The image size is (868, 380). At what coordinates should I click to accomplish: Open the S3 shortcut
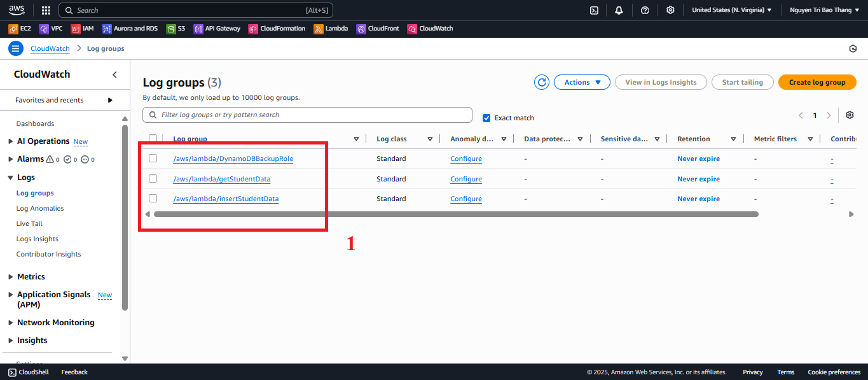176,29
